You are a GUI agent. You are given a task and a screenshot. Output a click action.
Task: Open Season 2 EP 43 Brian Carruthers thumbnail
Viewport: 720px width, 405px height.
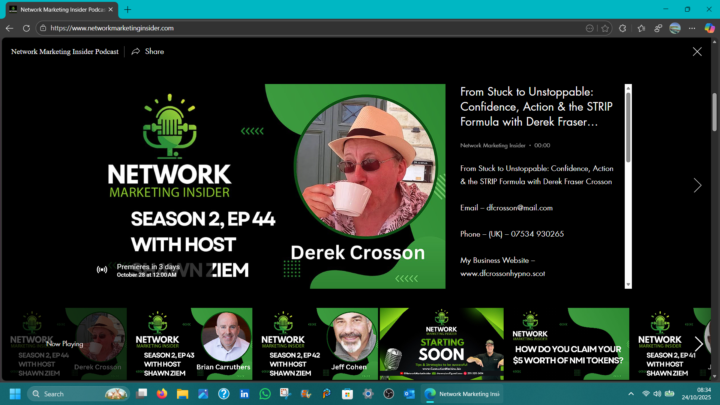pos(190,343)
